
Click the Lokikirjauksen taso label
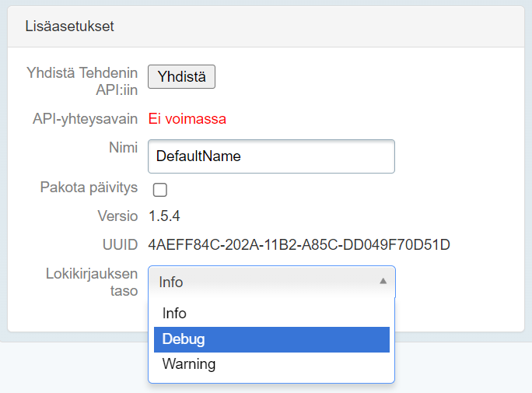[x=91, y=282]
